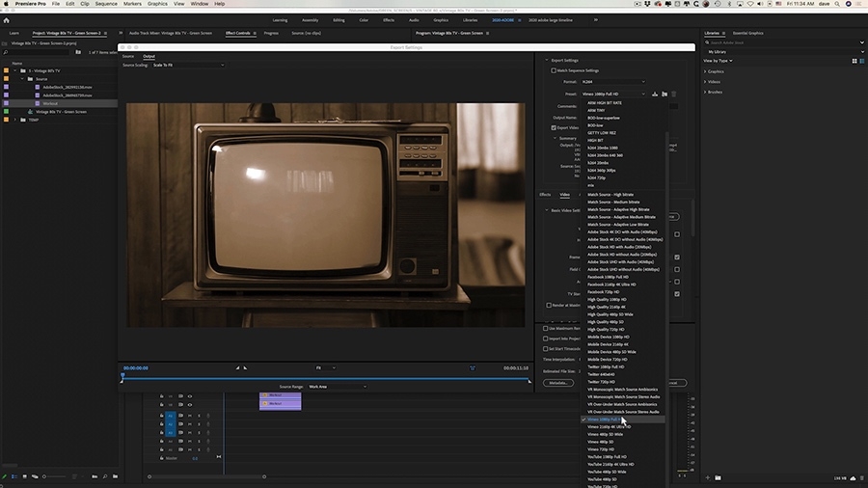The width and height of the screenshot is (868, 488).
Task: Toggle the second V track eye visibility
Action: [x=190, y=404]
